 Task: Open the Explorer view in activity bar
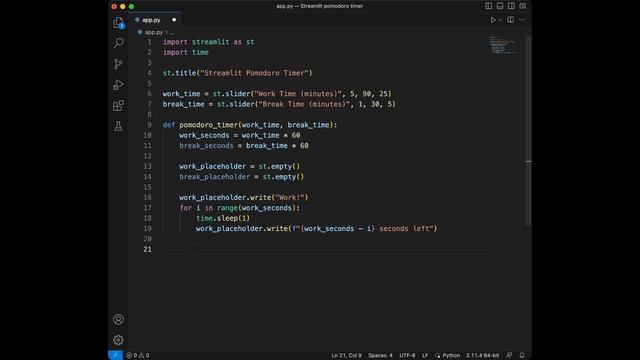pos(118,22)
